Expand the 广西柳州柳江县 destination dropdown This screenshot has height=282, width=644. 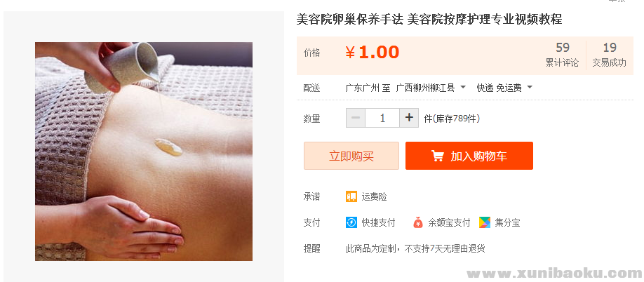pyautogui.click(x=431, y=88)
